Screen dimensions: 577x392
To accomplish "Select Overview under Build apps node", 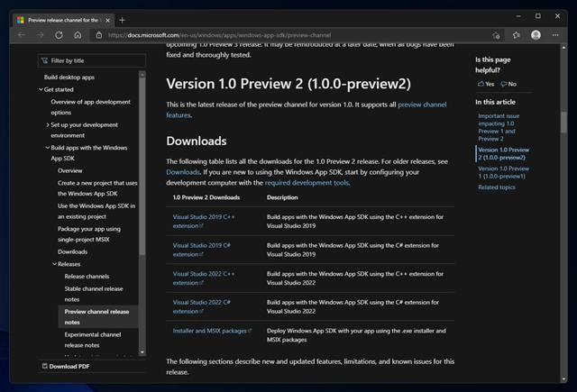I will (x=70, y=170).
